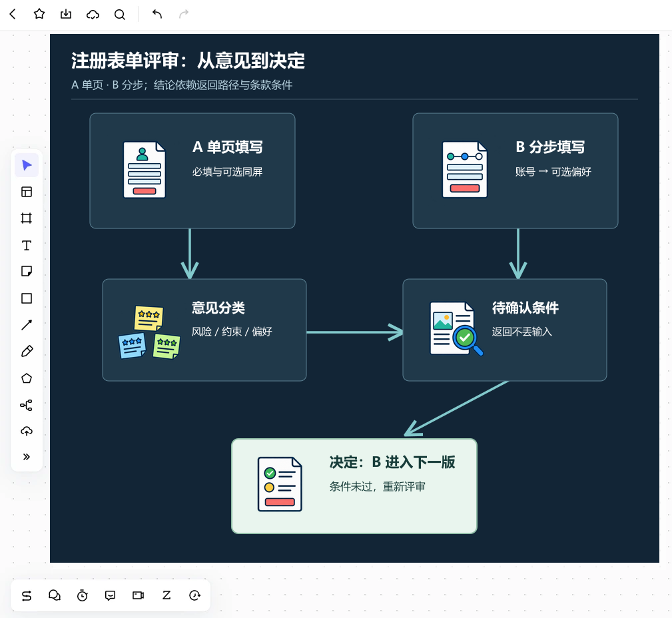The height and width of the screenshot is (618, 672).
Task: Click subtitle 结论依赖返回路径与条款条件
Action: [x=223, y=85]
